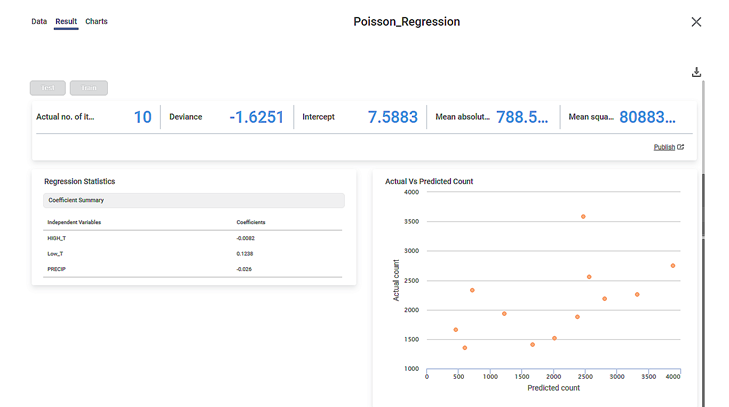Click the Independent Variables column header

[74, 221]
